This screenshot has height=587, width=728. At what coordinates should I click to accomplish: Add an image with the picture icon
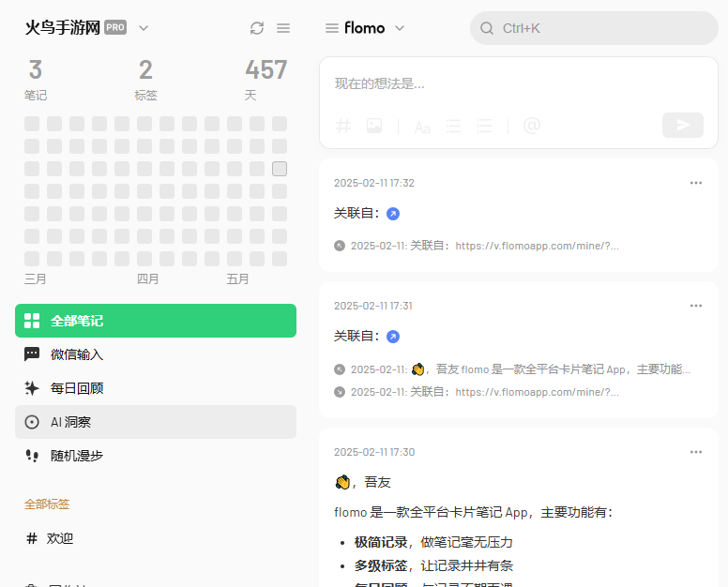(x=374, y=126)
